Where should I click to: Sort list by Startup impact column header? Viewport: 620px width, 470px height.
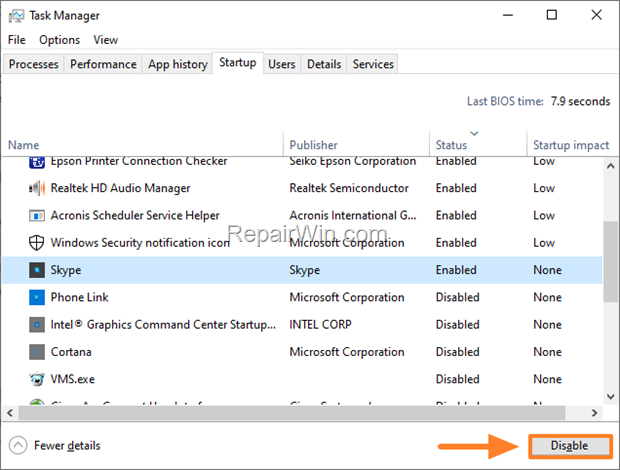coord(571,143)
